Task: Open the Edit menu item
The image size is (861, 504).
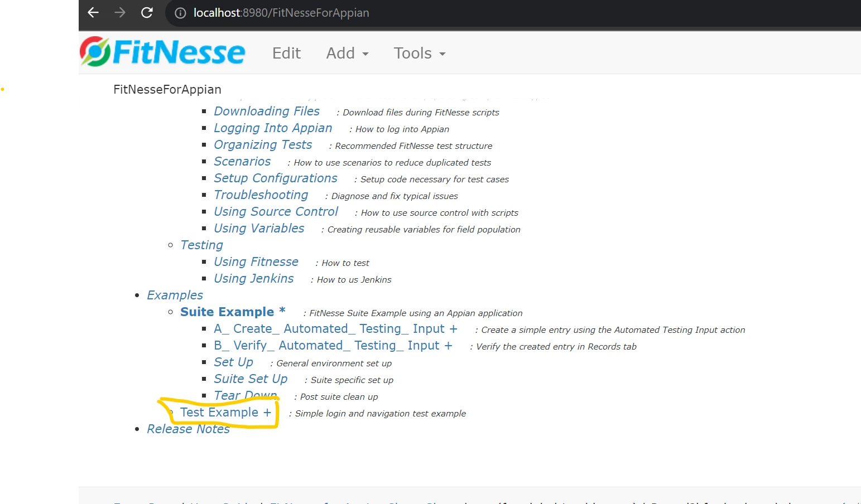Action: coord(286,53)
